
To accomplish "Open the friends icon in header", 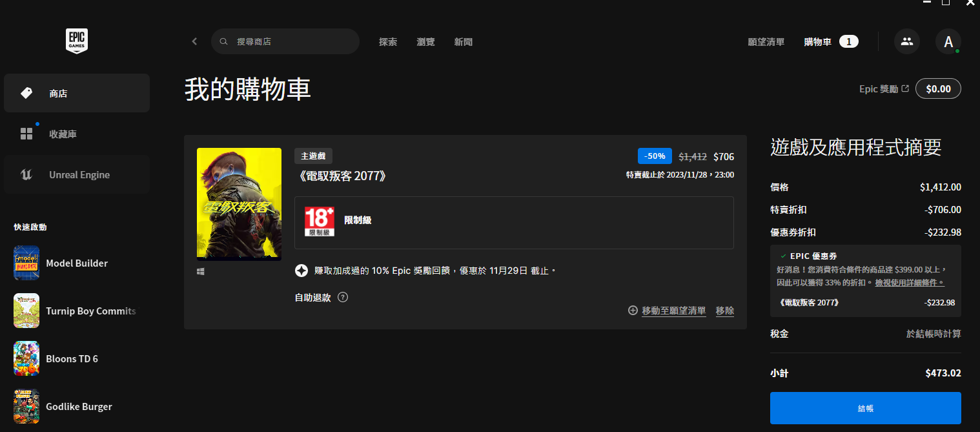I will [907, 41].
